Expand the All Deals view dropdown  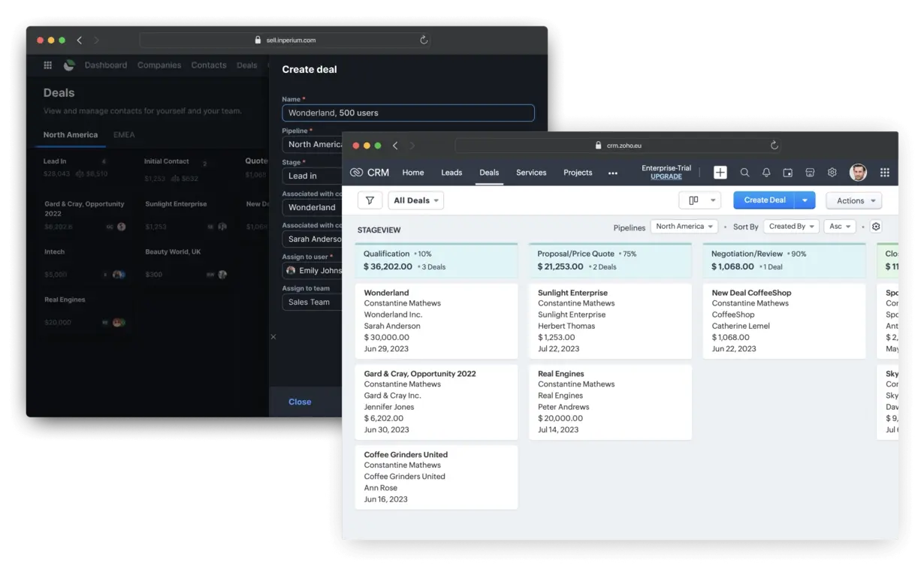415,200
